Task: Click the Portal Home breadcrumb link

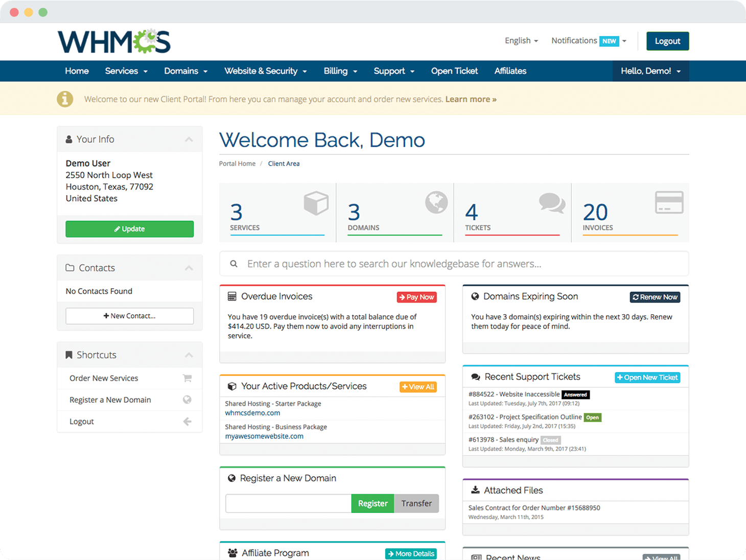Action: click(237, 164)
